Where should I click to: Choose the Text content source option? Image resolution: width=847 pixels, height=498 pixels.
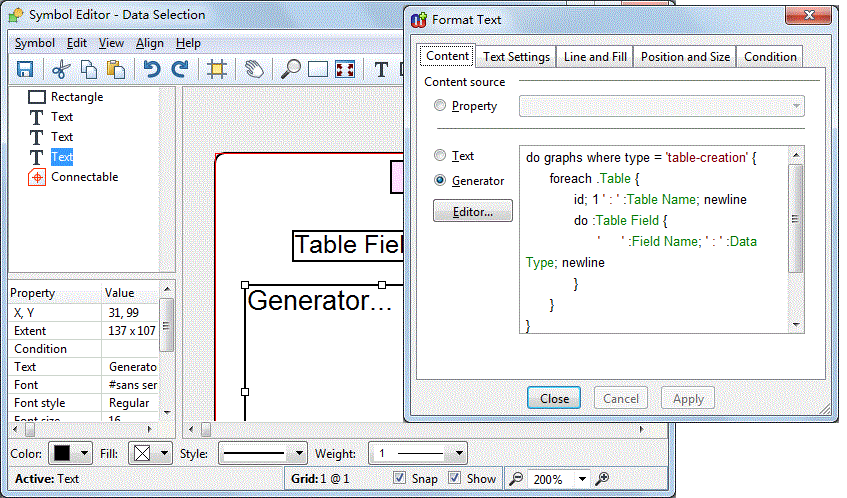click(441, 156)
